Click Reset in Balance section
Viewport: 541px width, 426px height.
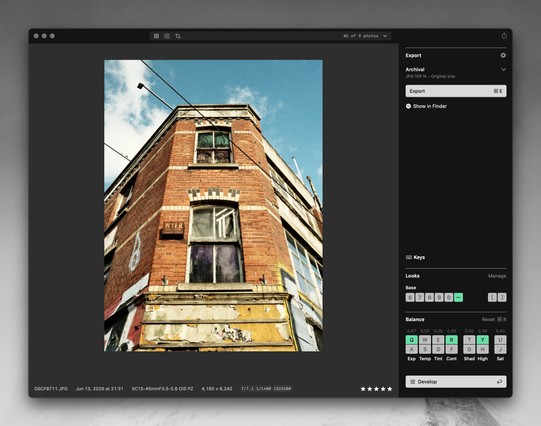pos(488,319)
